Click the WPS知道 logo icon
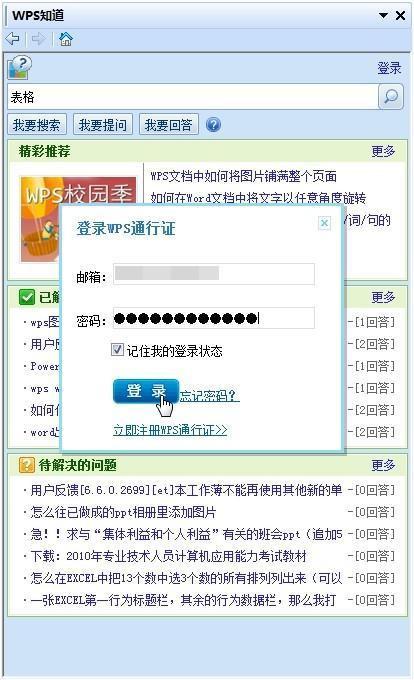This screenshot has height=680, width=414. 20,67
